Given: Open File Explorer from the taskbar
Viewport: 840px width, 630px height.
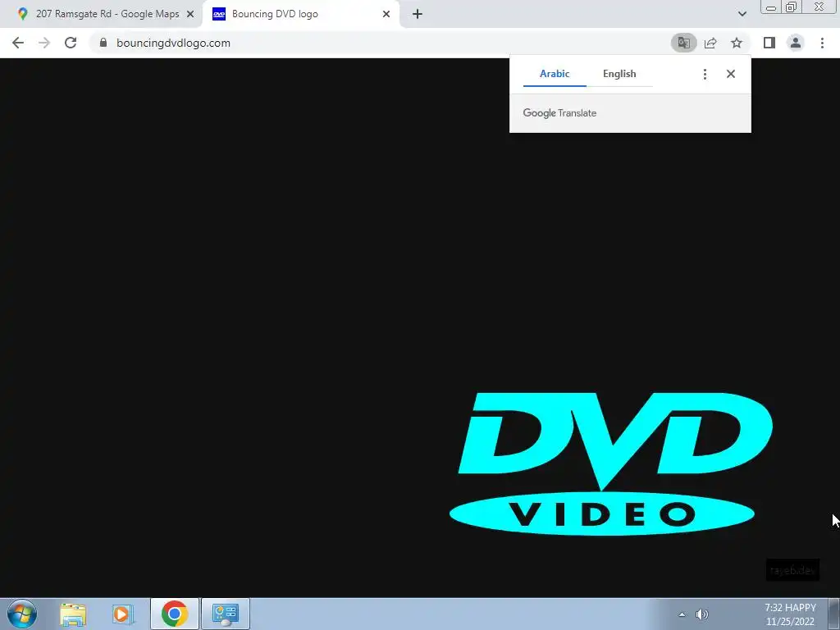Looking at the screenshot, I should pos(73,614).
